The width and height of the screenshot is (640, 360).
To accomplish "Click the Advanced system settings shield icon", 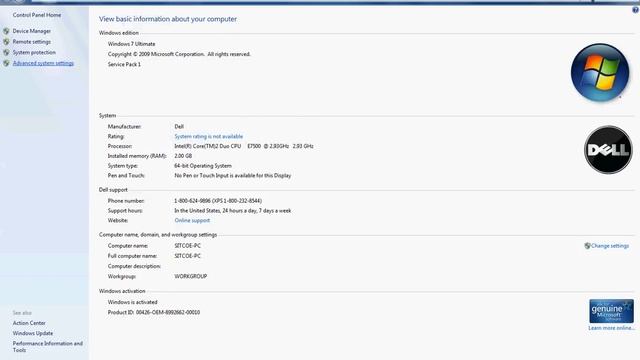I will click(6, 63).
